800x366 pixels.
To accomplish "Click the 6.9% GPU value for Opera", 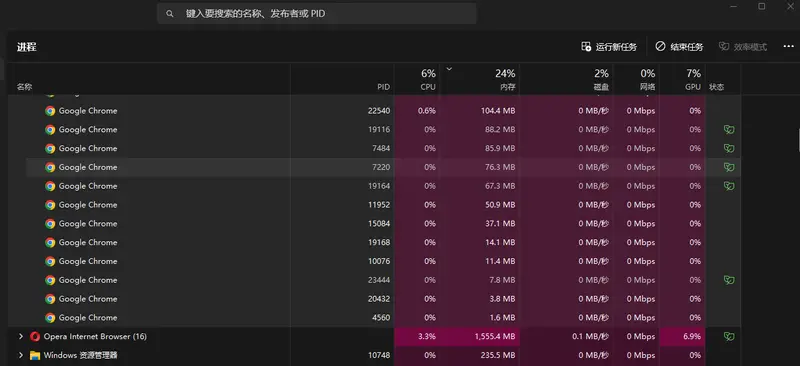I will click(x=691, y=336).
